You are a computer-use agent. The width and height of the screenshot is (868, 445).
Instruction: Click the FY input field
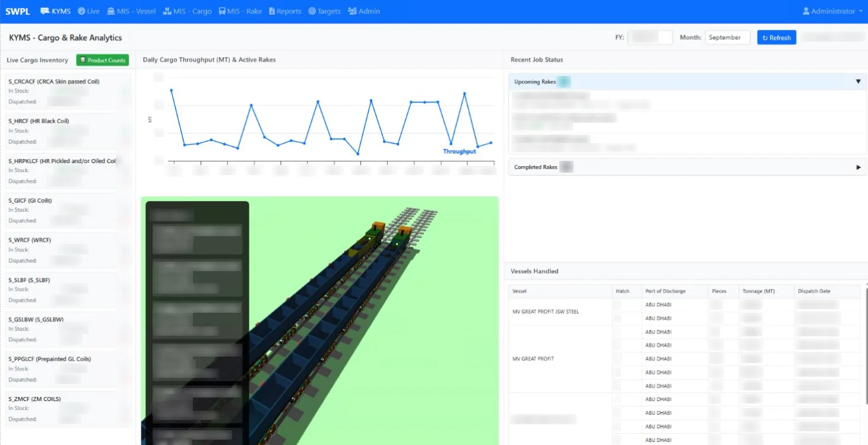coord(650,37)
